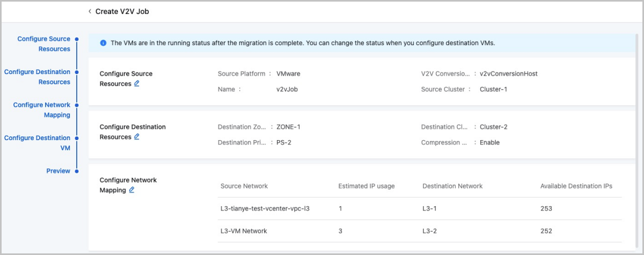
Task: Select the L3-VM Network row
Action: point(244,231)
